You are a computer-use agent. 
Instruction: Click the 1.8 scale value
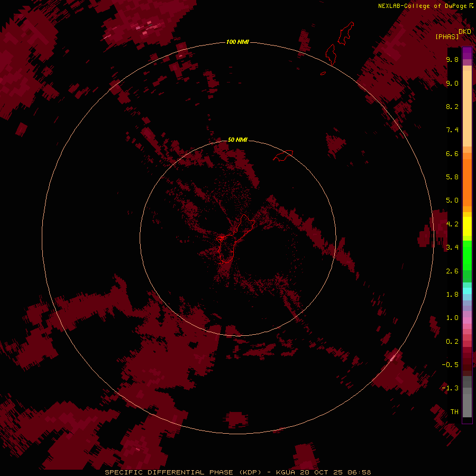tap(452, 295)
